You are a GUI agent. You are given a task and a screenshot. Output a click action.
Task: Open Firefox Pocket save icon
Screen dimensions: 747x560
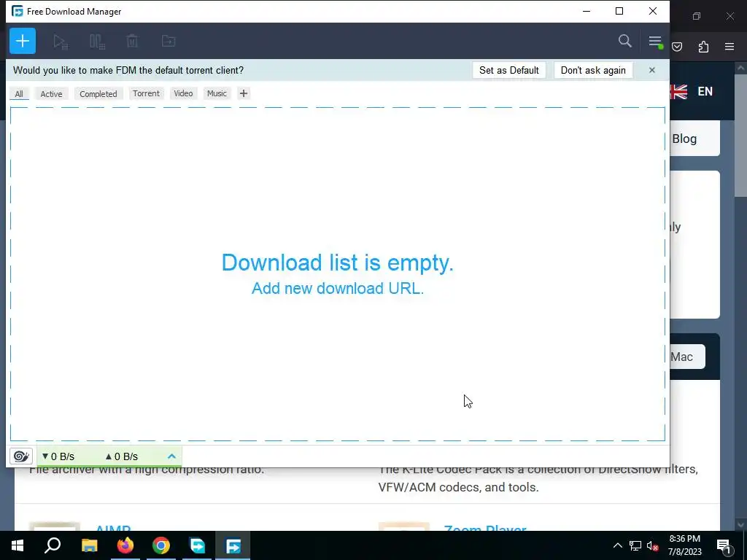(677, 47)
